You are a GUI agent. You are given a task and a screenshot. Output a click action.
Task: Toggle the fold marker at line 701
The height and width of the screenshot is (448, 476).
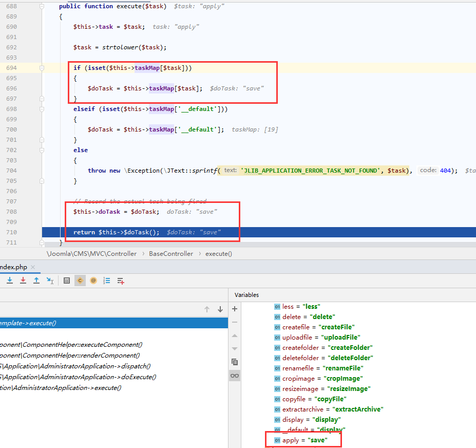(42, 140)
